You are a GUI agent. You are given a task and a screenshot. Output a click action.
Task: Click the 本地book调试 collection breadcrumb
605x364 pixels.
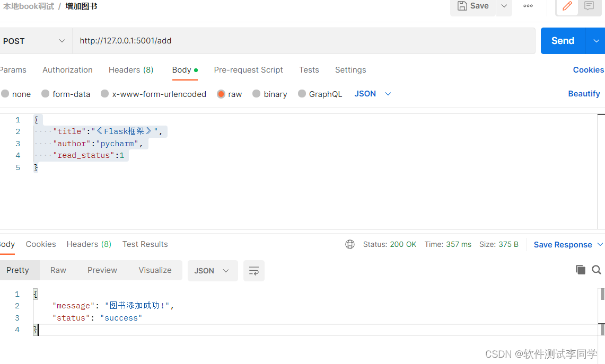click(29, 6)
